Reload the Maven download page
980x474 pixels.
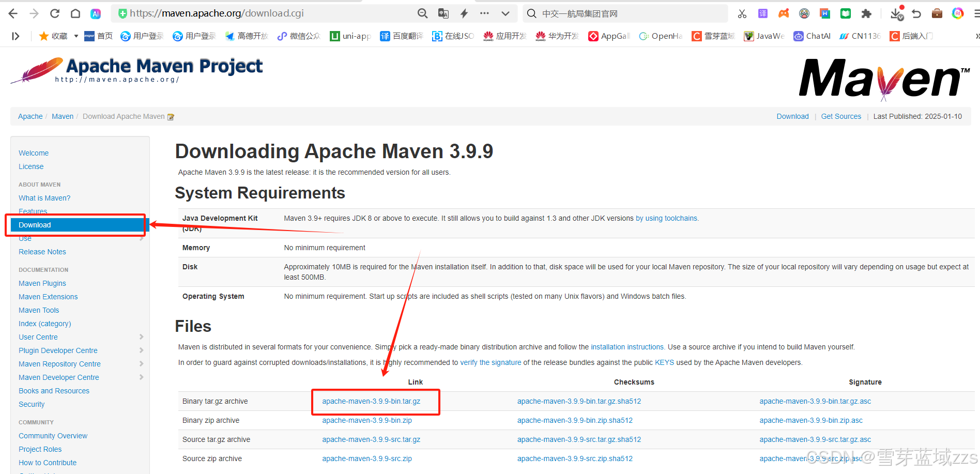(55, 13)
